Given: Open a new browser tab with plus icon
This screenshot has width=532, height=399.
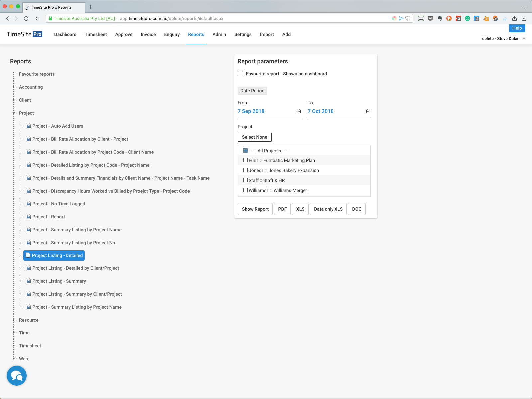Looking at the screenshot, I should tap(90, 7).
